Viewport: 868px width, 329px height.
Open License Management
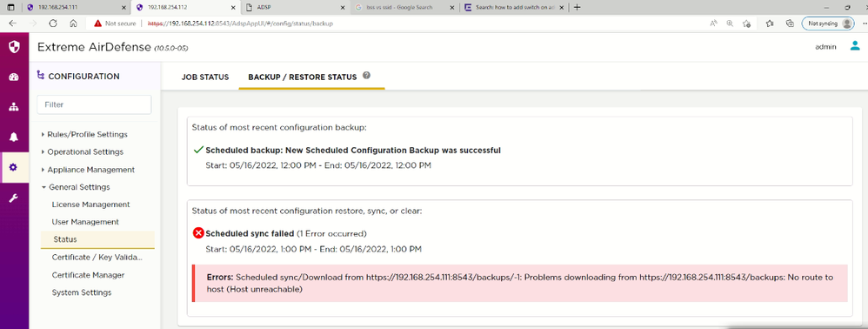(90, 205)
